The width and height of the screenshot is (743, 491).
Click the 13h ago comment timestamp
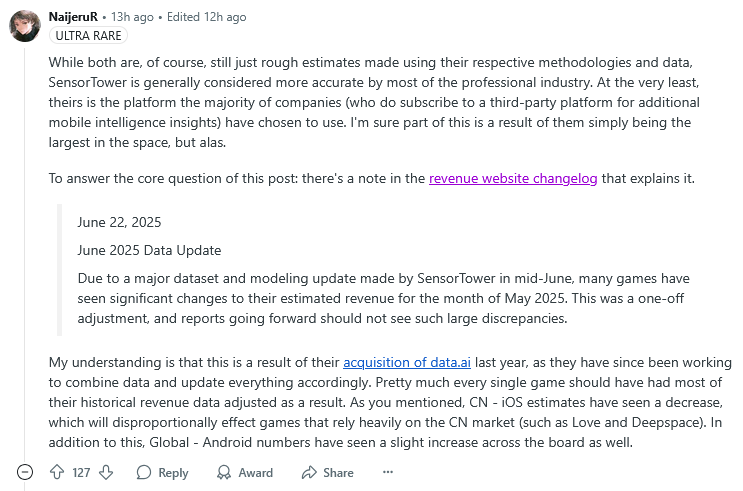pyautogui.click(x=132, y=17)
